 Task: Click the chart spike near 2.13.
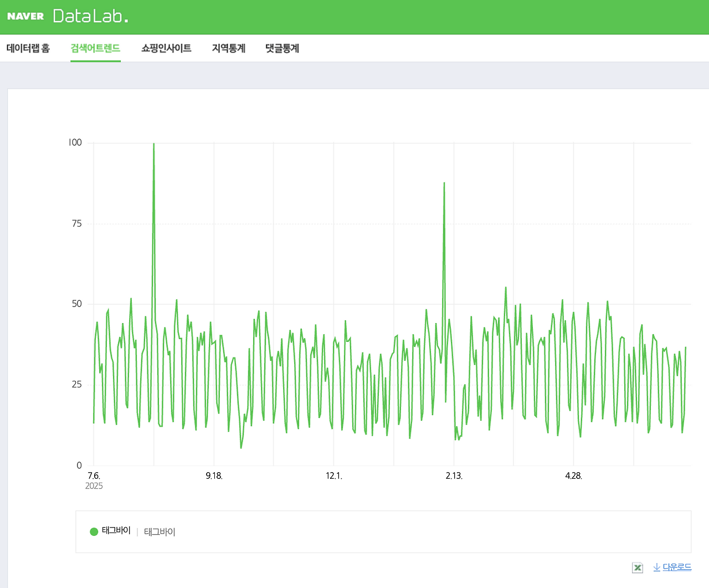coord(444,183)
